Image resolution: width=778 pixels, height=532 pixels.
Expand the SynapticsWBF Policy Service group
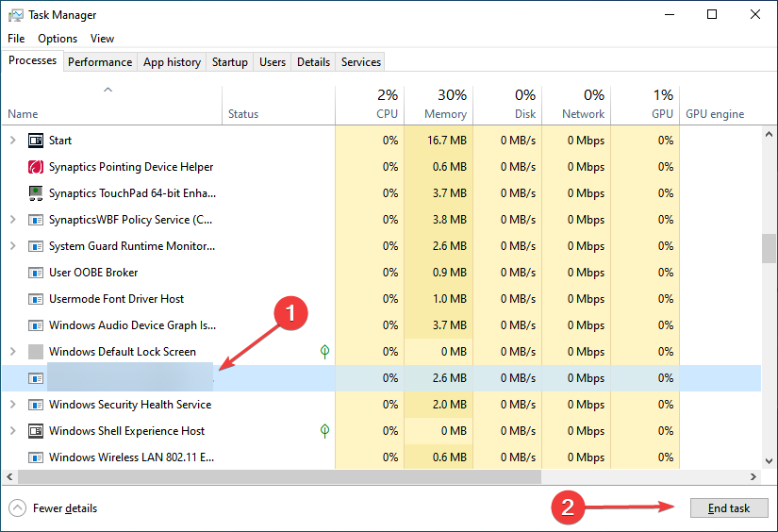(13, 220)
